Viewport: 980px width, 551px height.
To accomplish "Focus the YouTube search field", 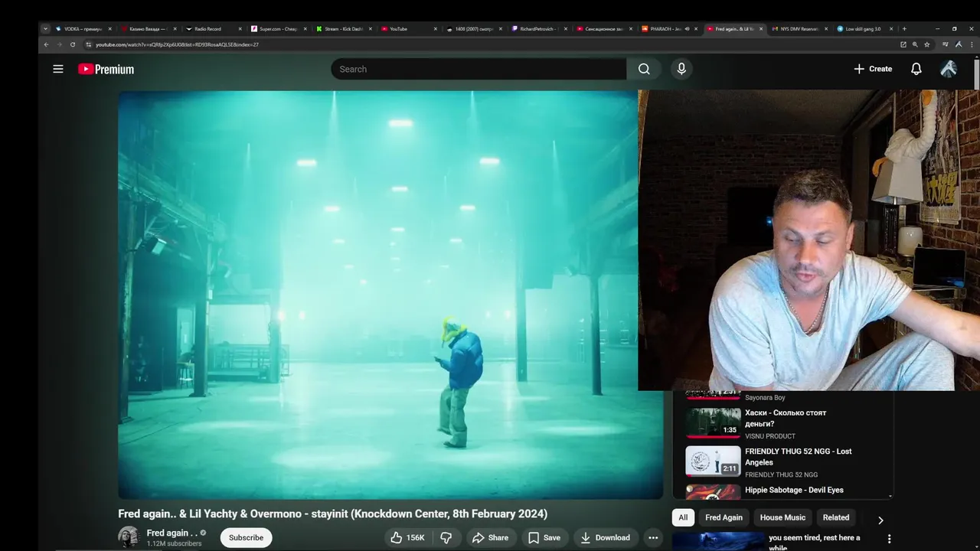I will coord(479,69).
